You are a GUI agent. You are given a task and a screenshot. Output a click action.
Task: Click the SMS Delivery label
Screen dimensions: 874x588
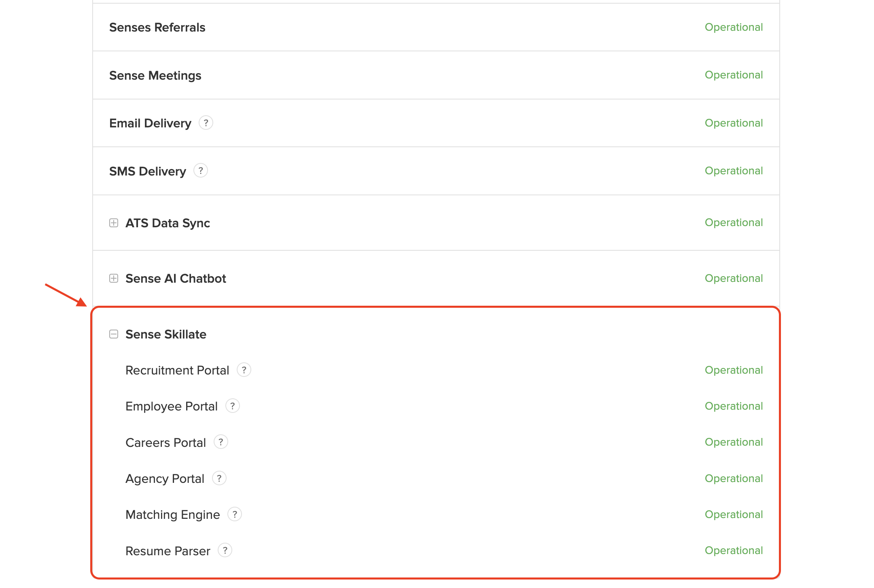tap(148, 171)
